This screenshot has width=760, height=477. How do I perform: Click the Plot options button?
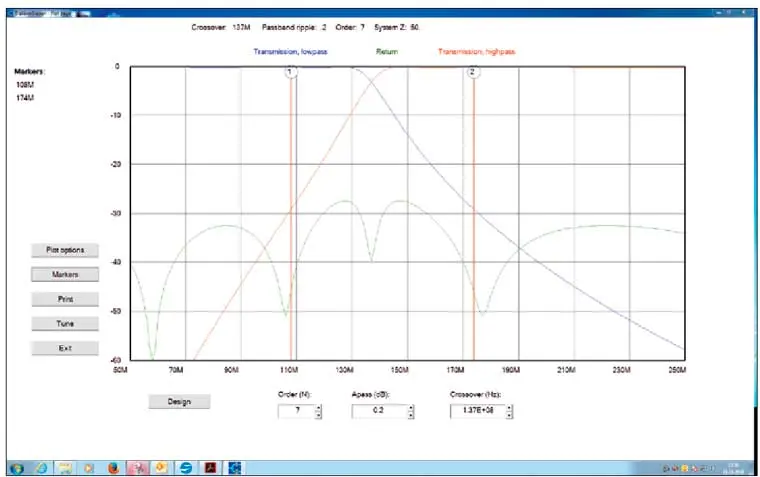click(65, 250)
